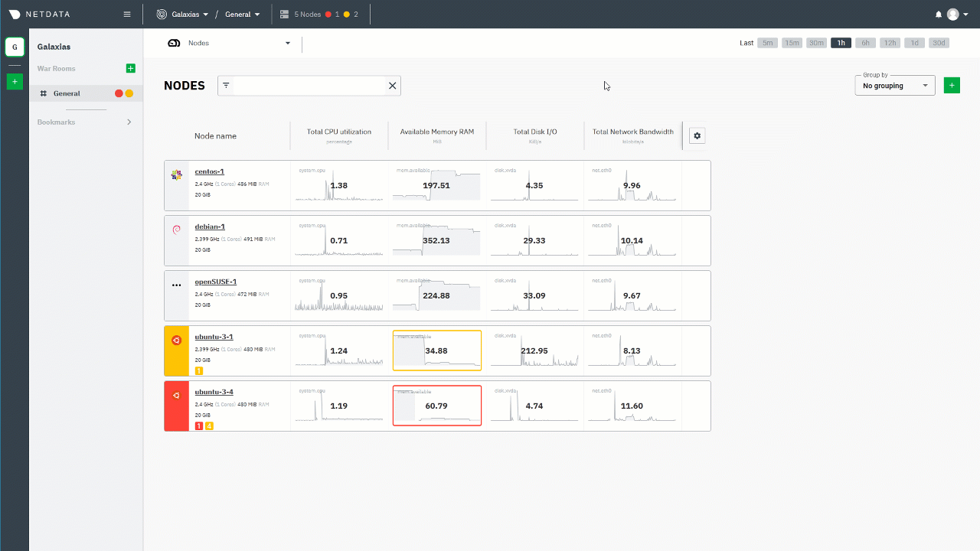Viewport: 980px width, 551px height.
Task: Toggle the hamburger sidebar menu
Action: tap(127, 14)
